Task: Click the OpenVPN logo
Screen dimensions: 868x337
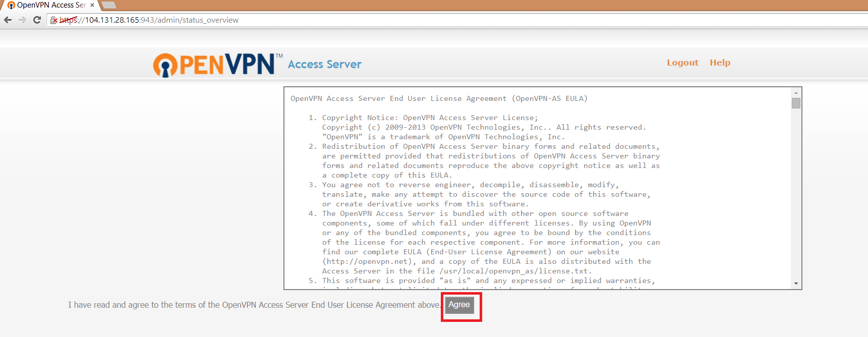Action: (218, 65)
